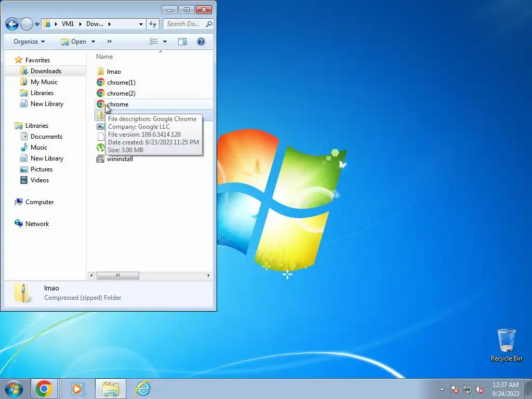The image size is (532, 399).
Task: Click the magnifier search icon
Action: pos(209,24)
